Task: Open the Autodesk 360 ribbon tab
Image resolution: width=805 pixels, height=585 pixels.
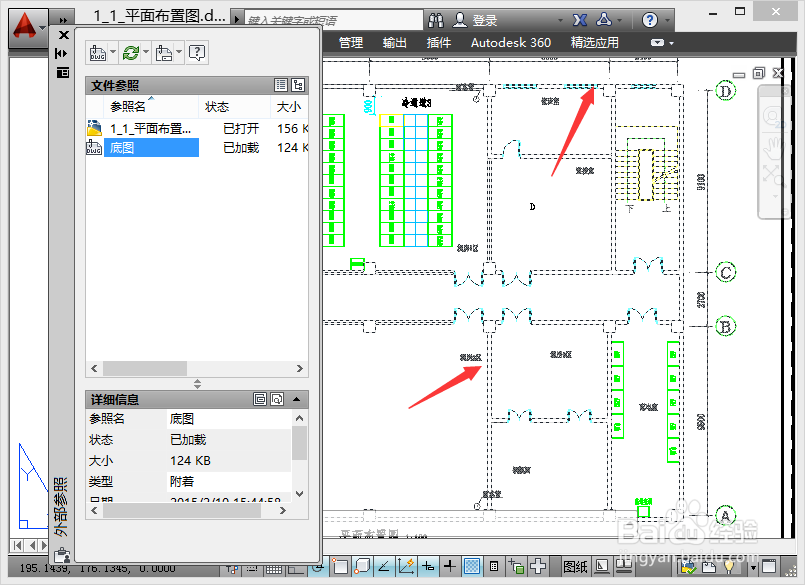Action: (x=511, y=43)
